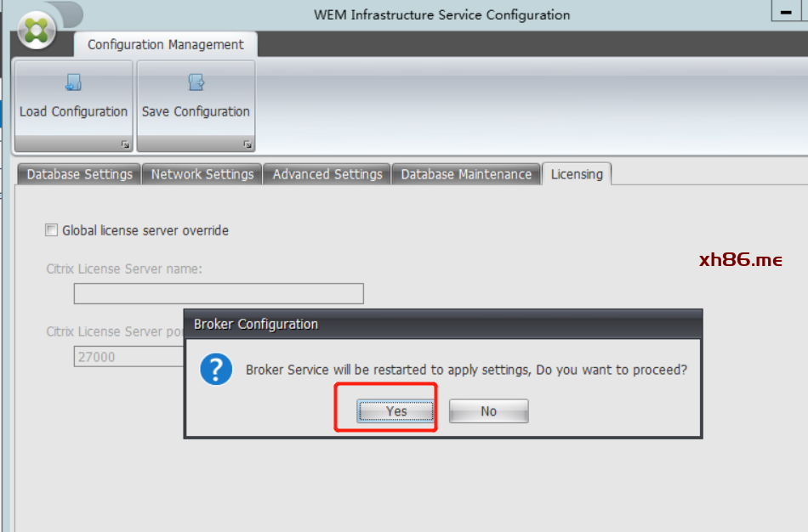Click the blue question mark dialog icon
Screen dimensions: 808x532
coord(216,370)
